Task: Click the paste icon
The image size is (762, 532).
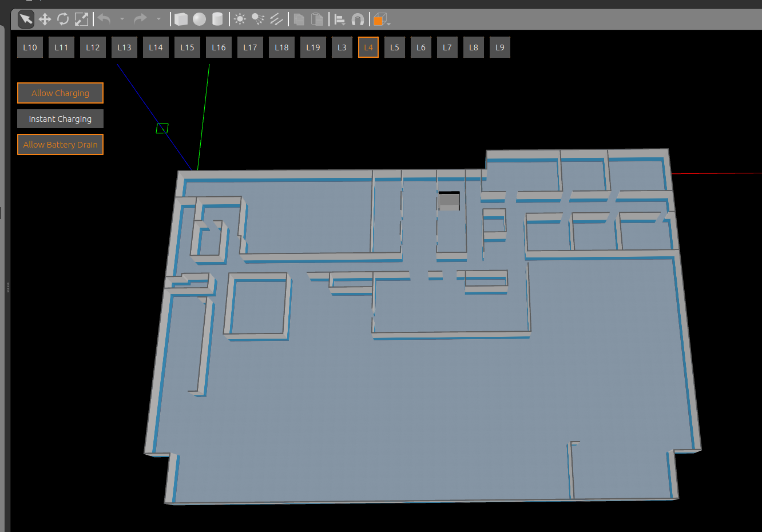Action: point(317,19)
